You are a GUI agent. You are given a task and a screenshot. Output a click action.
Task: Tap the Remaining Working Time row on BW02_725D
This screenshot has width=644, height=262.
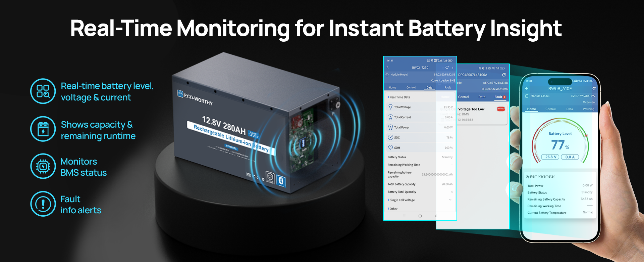[x=420, y=165]
